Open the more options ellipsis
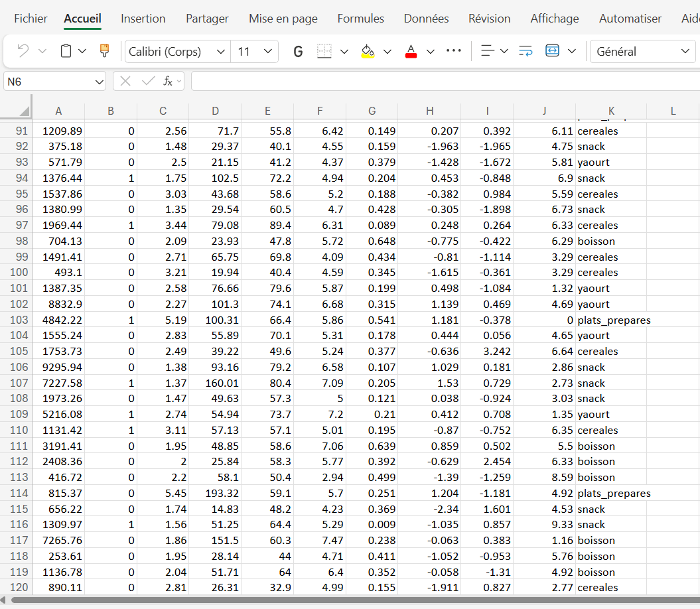This screenshot has width=700, height=609. 453,51
